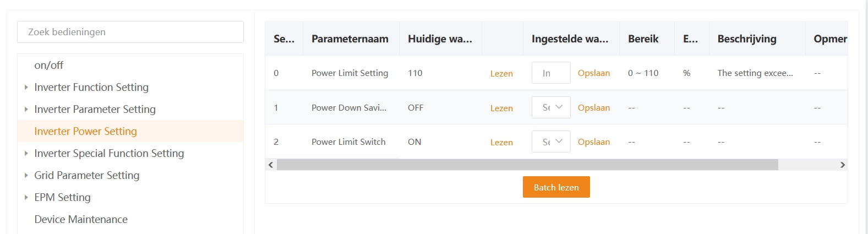
Task: Click the left arrow of horizontal scrollbar
Action: [x=270, y=165]
